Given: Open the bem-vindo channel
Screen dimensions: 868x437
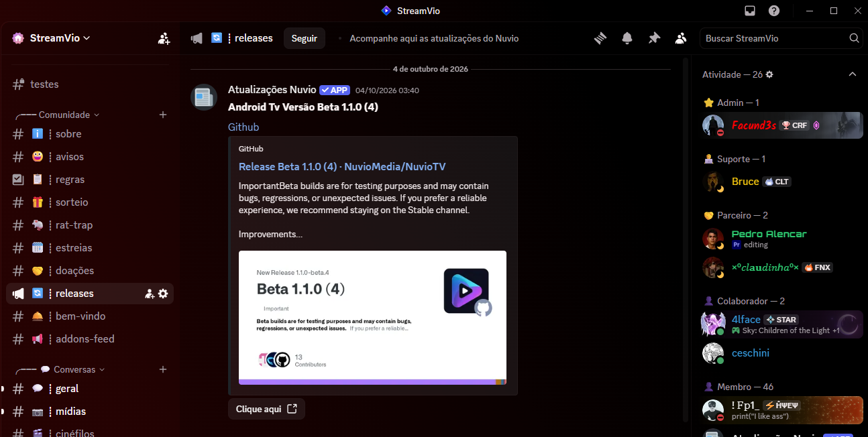Looking at the screenshot, I should pos(90,316).
